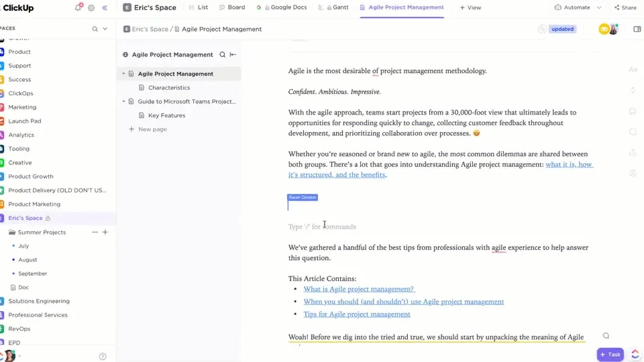The image size is (644, 362).
Task: Open text style Aa options
Action: tap(633, 69)
